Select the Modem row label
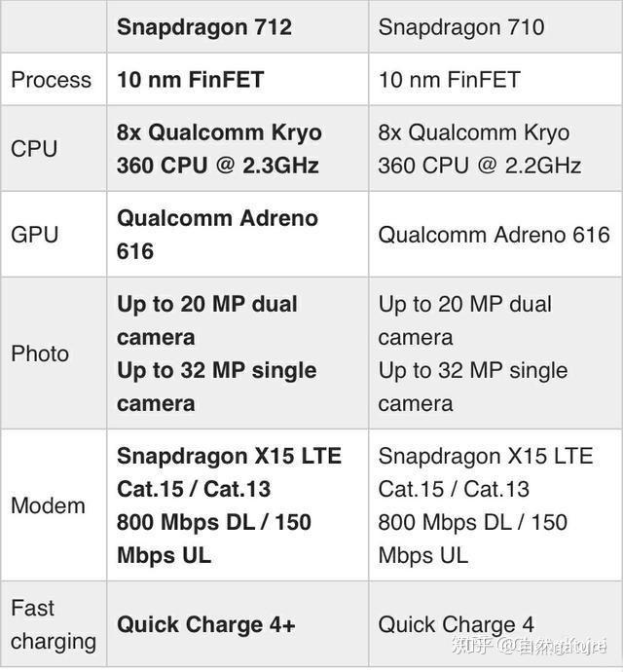The image size is (623, 672). coord(48,505)
